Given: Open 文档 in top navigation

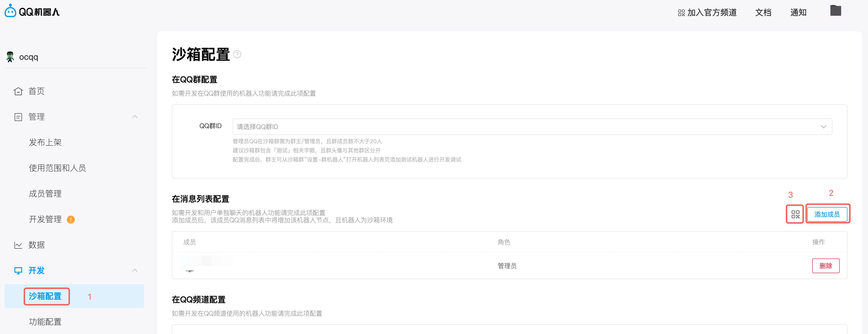Looking at the screenshot, I should coord(763,13).
